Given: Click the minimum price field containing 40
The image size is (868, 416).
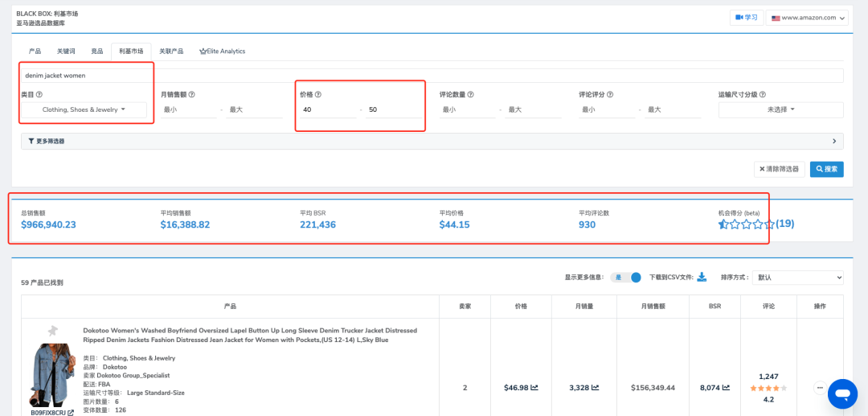Looking at the screenshot, I should click(x=328, y=109).
